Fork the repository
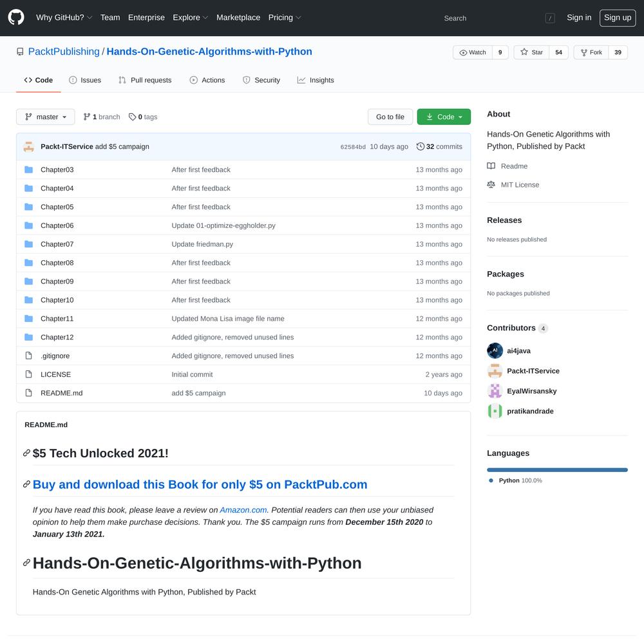 (591, 53)
